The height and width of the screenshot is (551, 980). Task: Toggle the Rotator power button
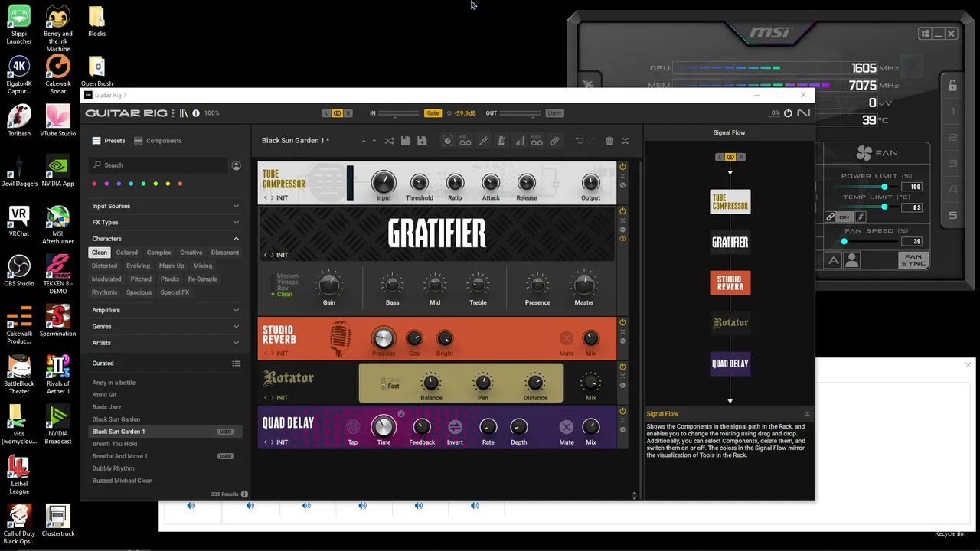click(622, 367)
